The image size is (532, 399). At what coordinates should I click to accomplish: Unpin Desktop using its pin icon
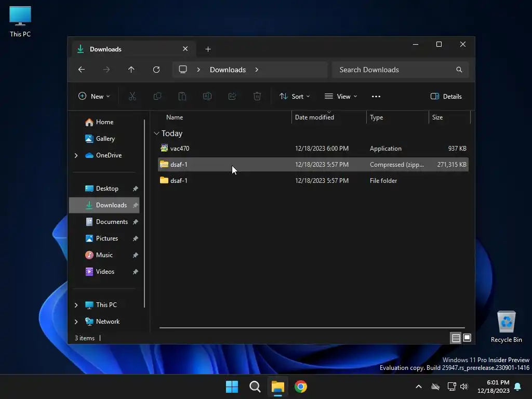[136, 189]
